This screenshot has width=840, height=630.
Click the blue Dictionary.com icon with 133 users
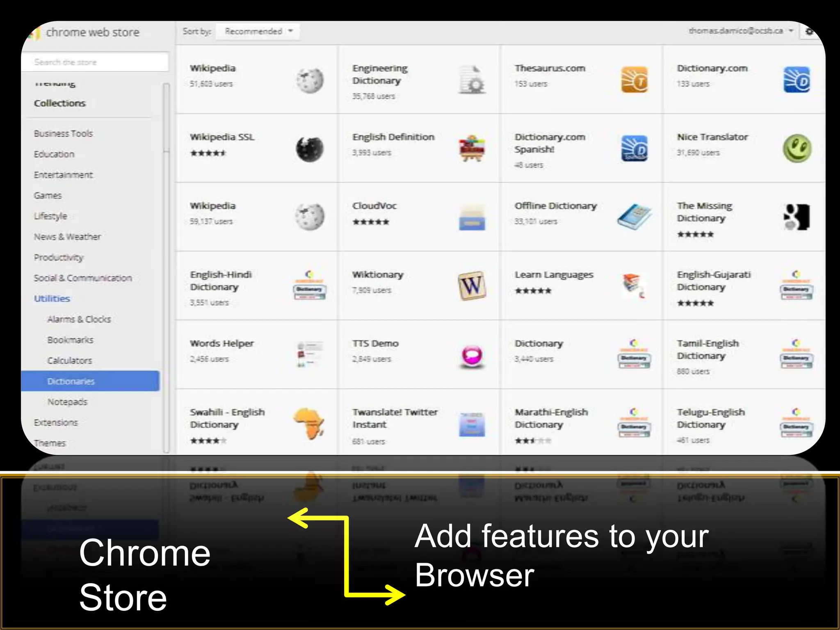pos(797,80)
